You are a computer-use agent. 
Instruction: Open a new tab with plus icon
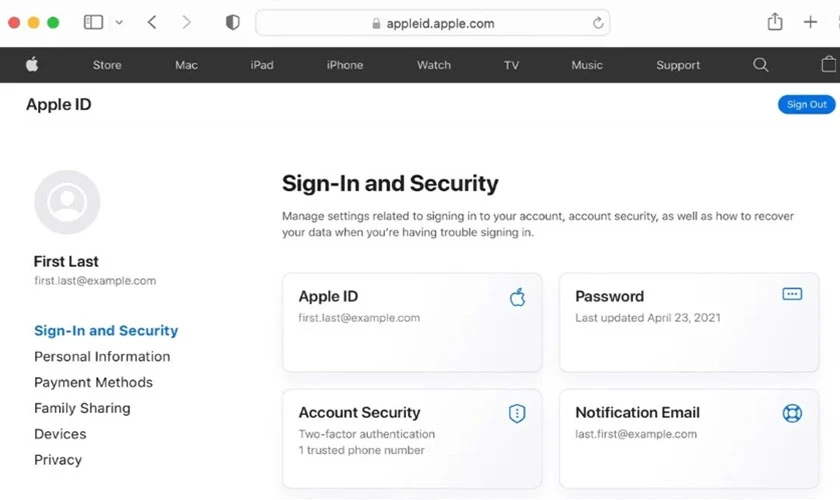coord(810,22)
